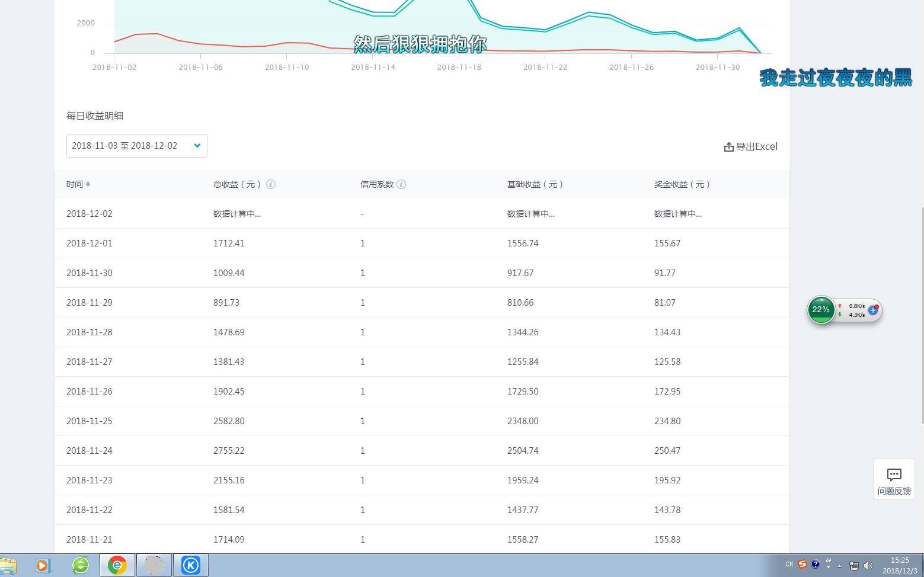Image resolution: width=924 pixels, height=577 pixels.
Task: Click total revenue value 1478.69
Action: pyautogui.click(x=229, y=332)
